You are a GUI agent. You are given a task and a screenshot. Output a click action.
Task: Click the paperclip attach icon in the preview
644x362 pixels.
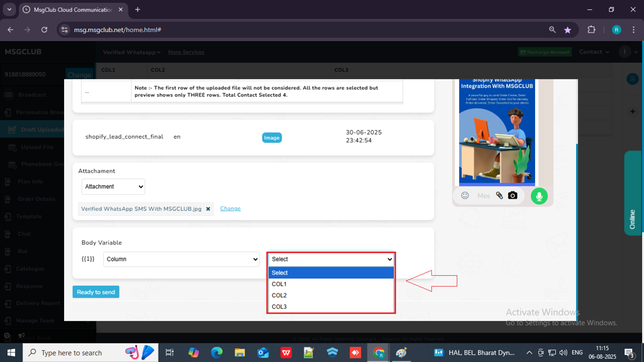click(499, 196)
